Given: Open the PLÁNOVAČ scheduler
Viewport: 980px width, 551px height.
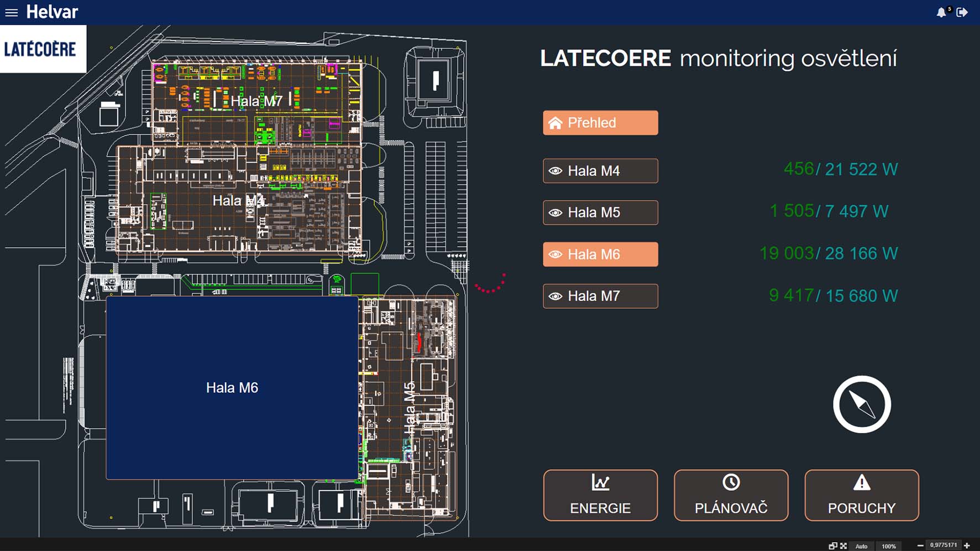Looking at the screenshot, I should [x=731, y=495].
